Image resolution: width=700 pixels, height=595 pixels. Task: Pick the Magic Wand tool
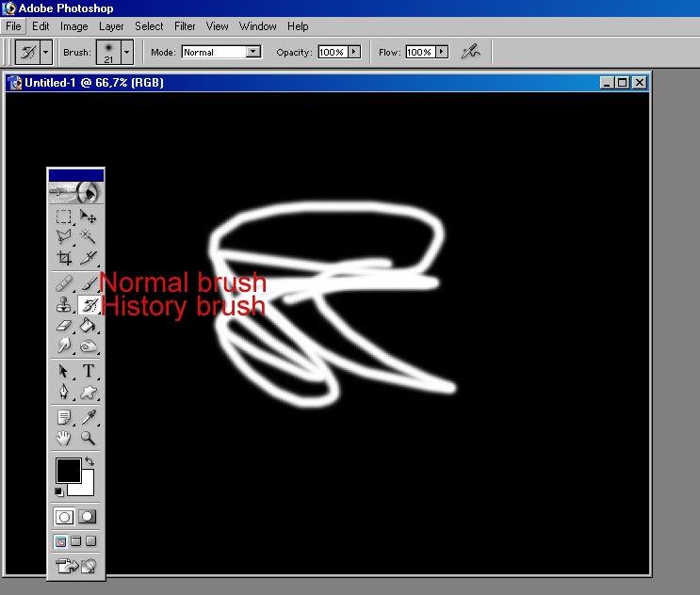[89, 237]
